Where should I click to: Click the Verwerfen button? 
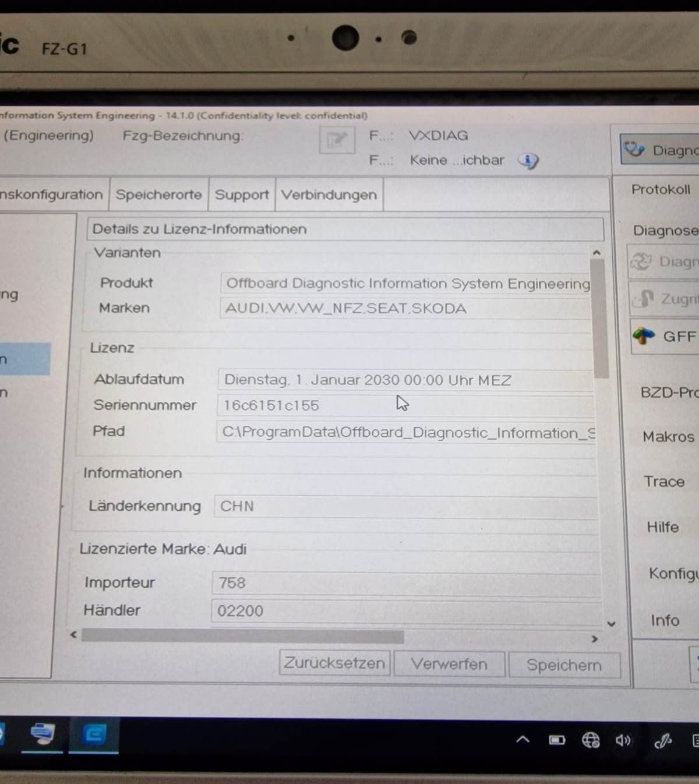click(x=449, y=664)
